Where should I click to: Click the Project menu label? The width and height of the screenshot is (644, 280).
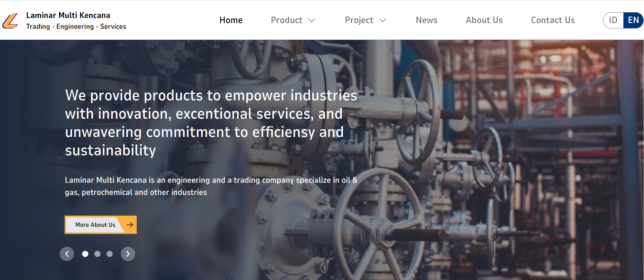(x=359, y=20)
